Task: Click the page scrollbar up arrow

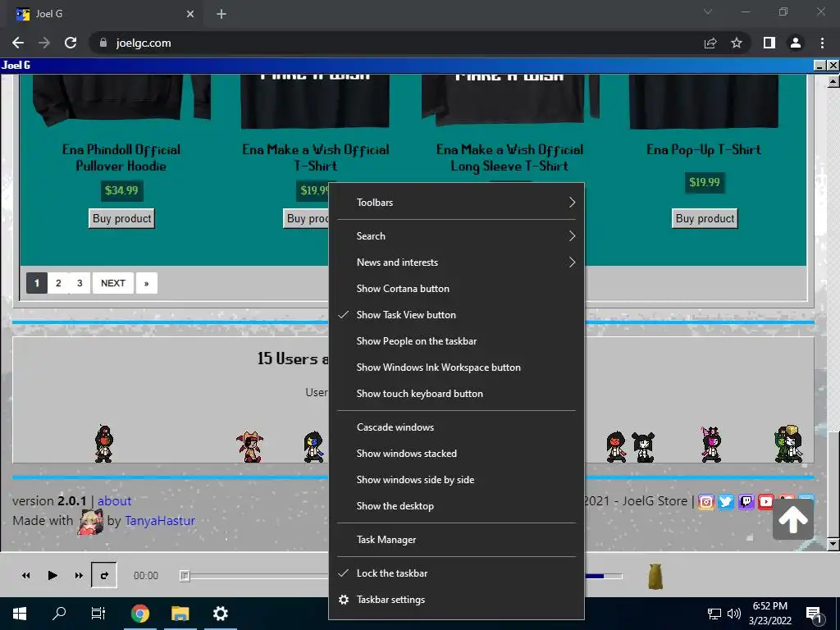Action: [x=833, y=81]
